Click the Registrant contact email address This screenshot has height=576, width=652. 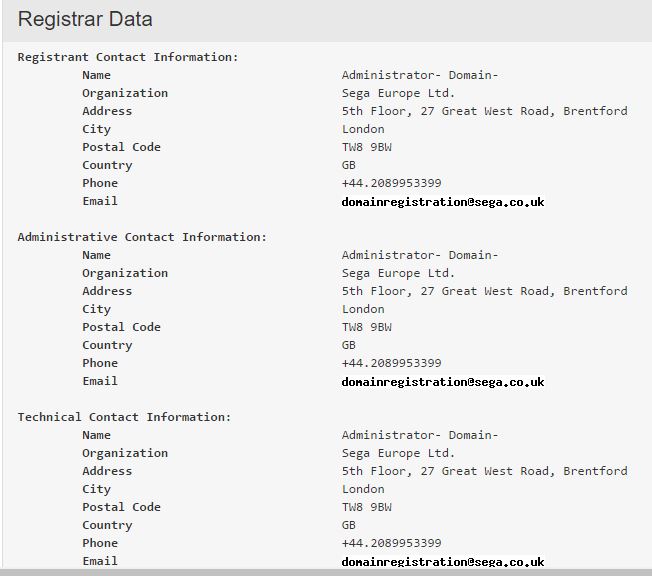[442, 202]
